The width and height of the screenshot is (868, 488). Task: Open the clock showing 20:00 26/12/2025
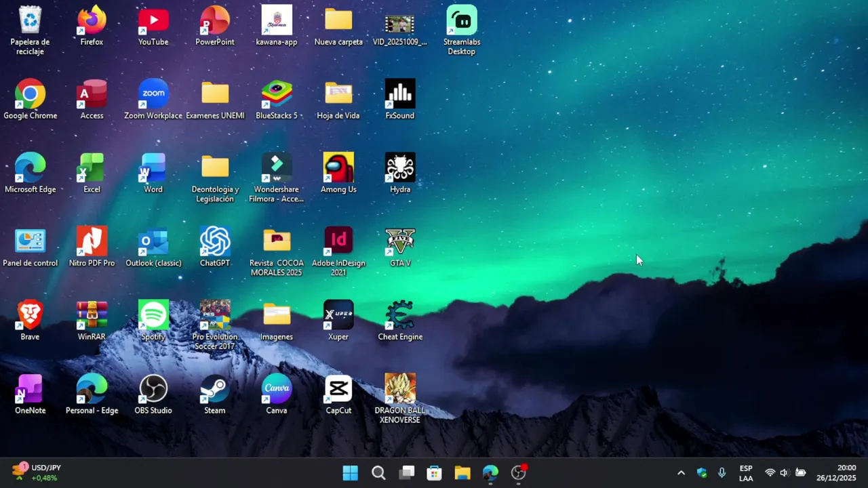[x=836, y=473]
